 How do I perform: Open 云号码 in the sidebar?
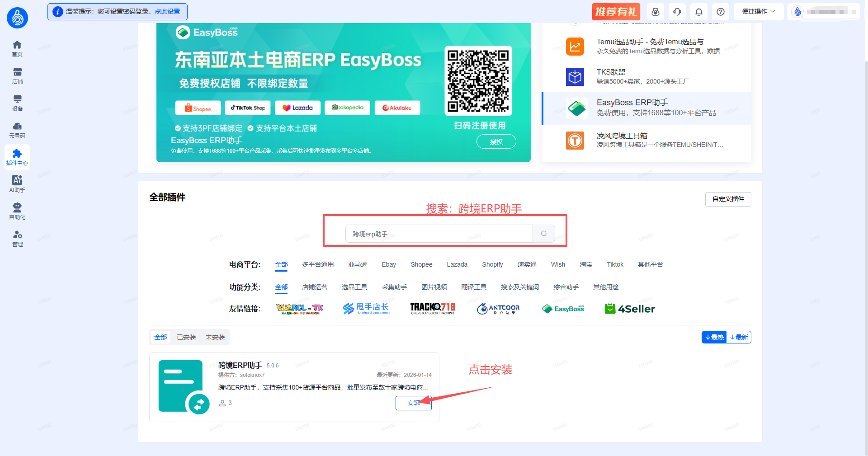tap(17, 130)
